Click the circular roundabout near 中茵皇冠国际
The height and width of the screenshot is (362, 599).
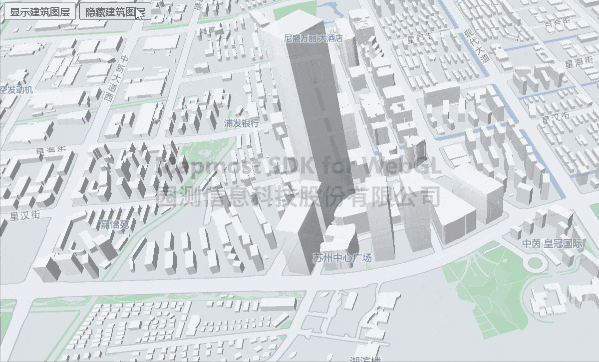click(535, 263)
